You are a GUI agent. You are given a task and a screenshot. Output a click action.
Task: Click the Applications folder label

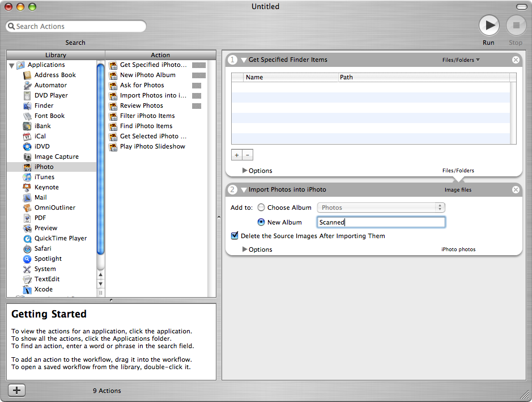pyautogui.click(x=46, y=65)
